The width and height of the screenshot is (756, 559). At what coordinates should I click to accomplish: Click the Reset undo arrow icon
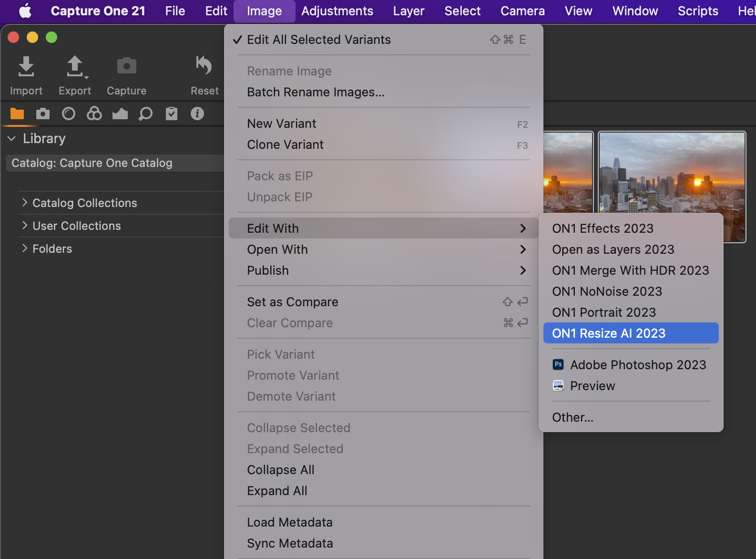(x=204, y=66)
